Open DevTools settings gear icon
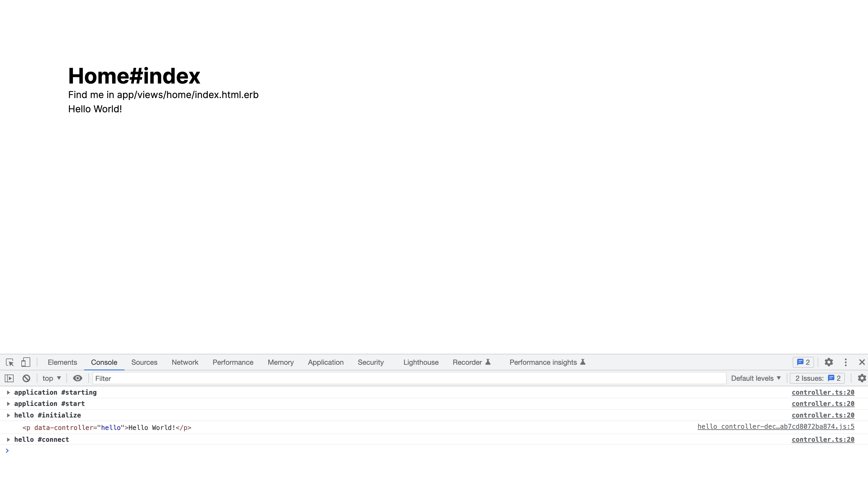Screen dimensions: 868x496 (829, 362)
